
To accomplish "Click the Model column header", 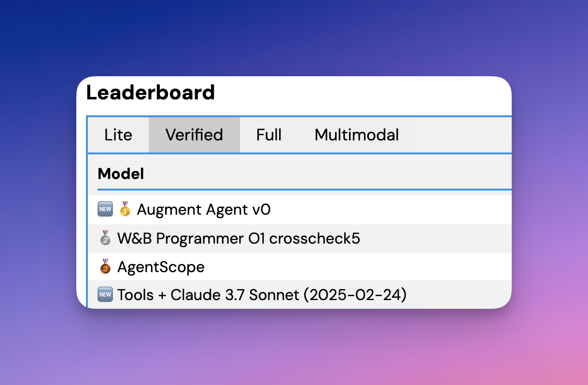I will 121,174.
